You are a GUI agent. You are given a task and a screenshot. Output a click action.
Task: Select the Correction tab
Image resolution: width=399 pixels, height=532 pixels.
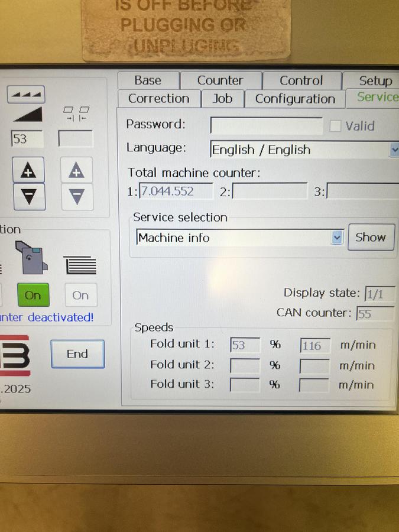click(x=158, y=99)
